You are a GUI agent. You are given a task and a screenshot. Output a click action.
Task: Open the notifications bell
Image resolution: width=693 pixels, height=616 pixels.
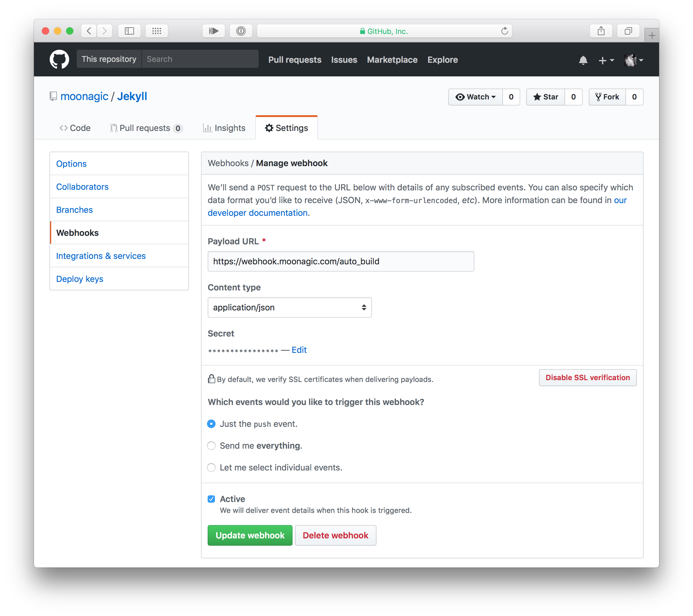(x=583, y=60)
